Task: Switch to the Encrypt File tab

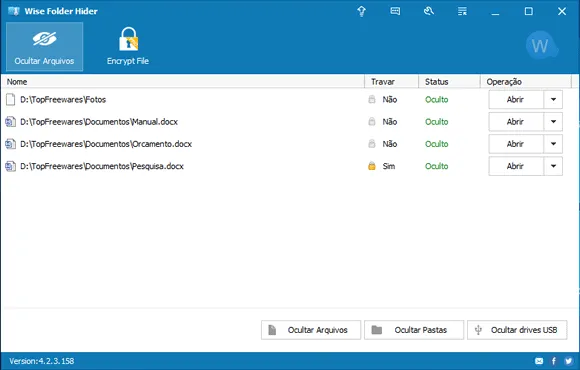Action: pos(128,47)
